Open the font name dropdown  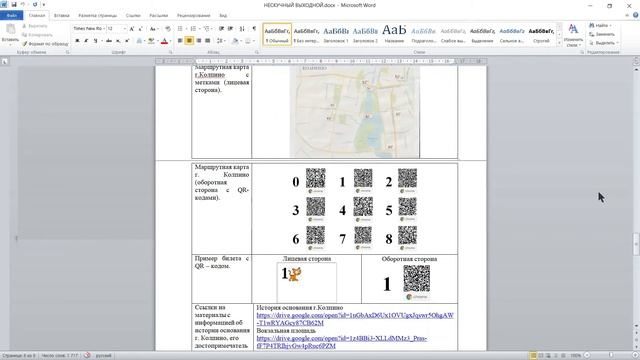(x=104, y=29)
